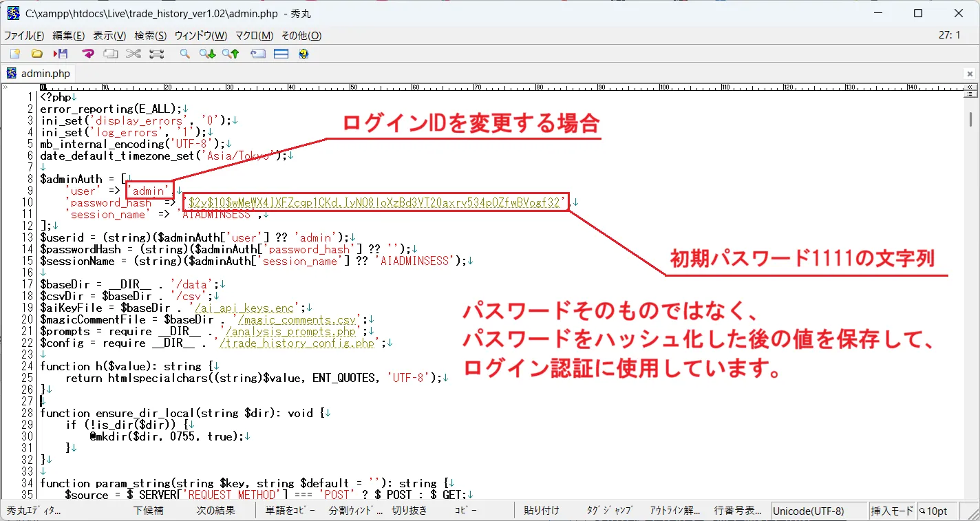The image size is (980, 521).
Task: Click Find Previous green up-arrow icon
Action: click(230, 54)
